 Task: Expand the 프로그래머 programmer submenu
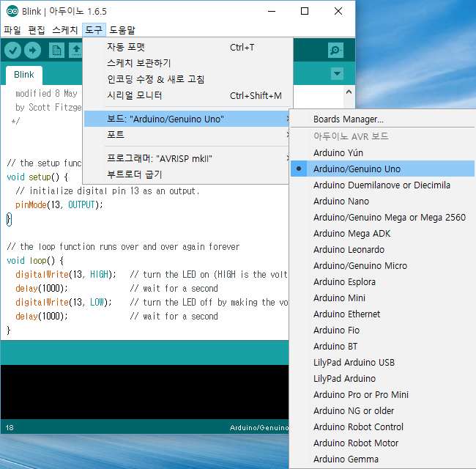tap(187, 158)
